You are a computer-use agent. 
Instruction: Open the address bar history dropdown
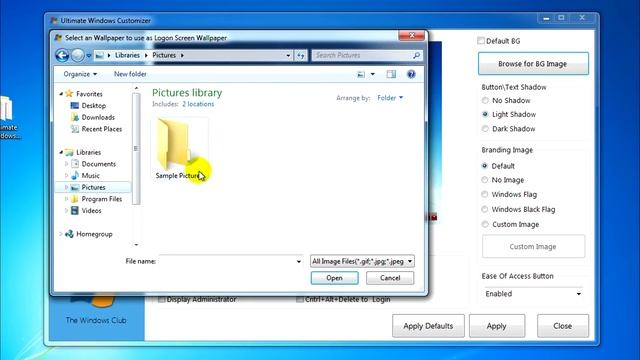[x=288, y=56]
